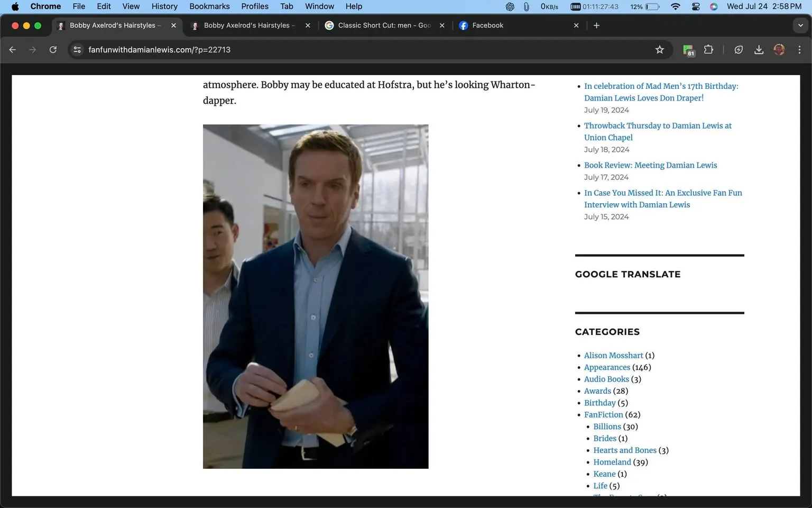
Task: Click the Damian Lewis photo in article
Action: 315,296
